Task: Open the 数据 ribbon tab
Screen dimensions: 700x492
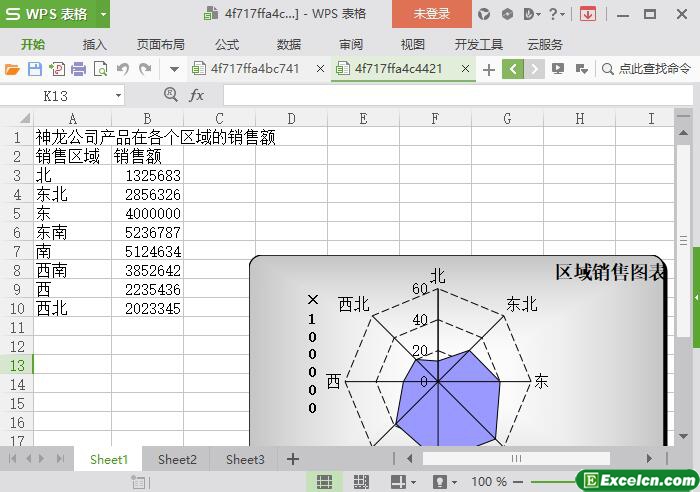Action: point(288,45)
